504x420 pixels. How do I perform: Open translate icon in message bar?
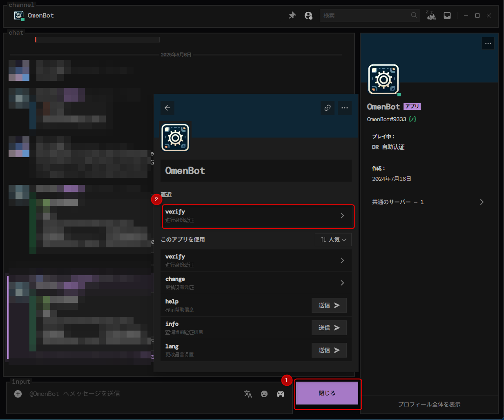click(248, 394)
